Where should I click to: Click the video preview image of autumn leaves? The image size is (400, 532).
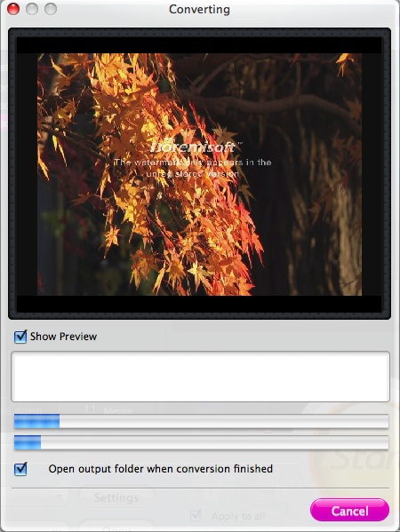(199, 174)
